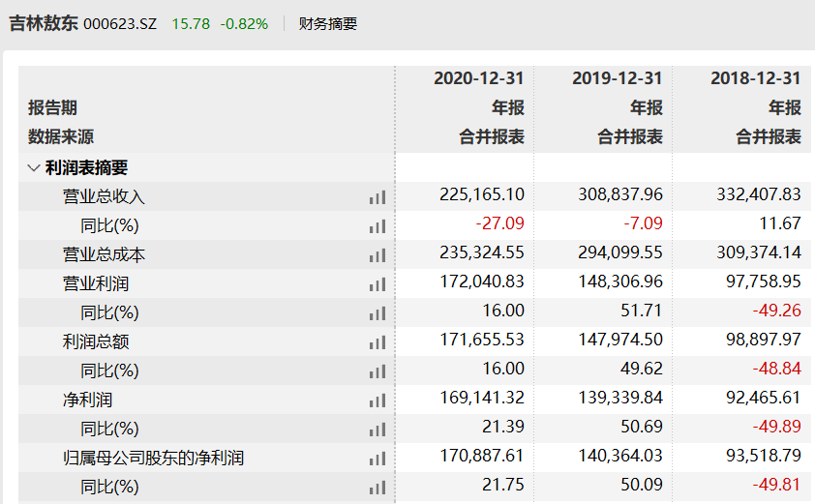Select the 财务摘要 tab label
This screenshot has width=815, height=504.
pyautogui.click(x=328, y=24)
